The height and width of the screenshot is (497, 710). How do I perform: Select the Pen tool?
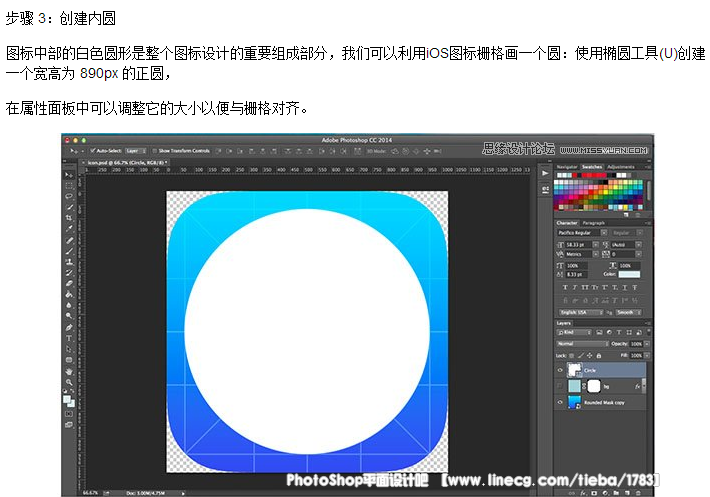click(x=68, y=327)
